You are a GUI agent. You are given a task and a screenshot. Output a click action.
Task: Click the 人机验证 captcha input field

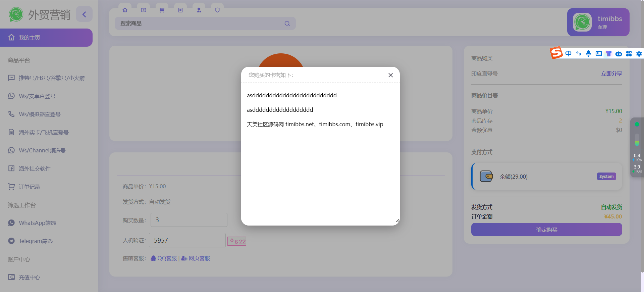pos(187,240)
